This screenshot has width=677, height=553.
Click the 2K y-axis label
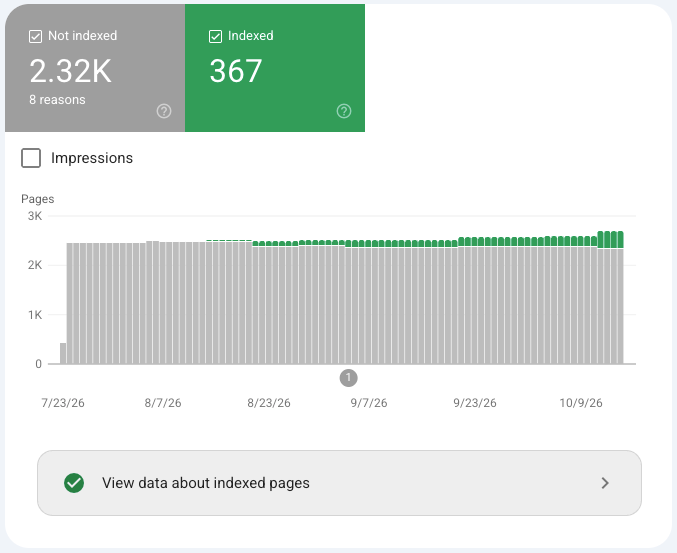coord(35,265)
